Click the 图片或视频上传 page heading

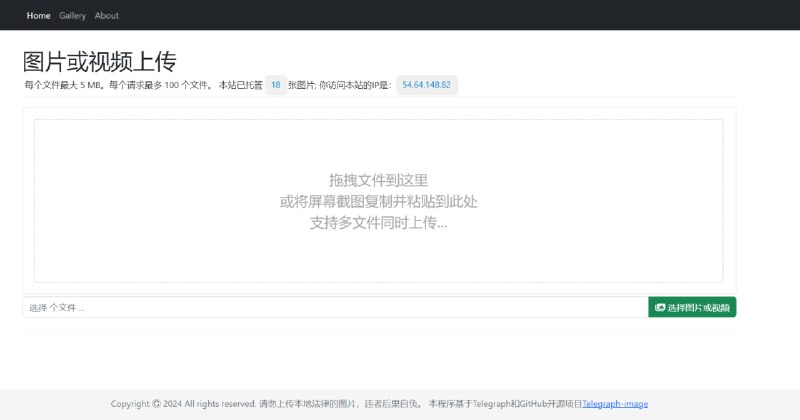[99, 62]
